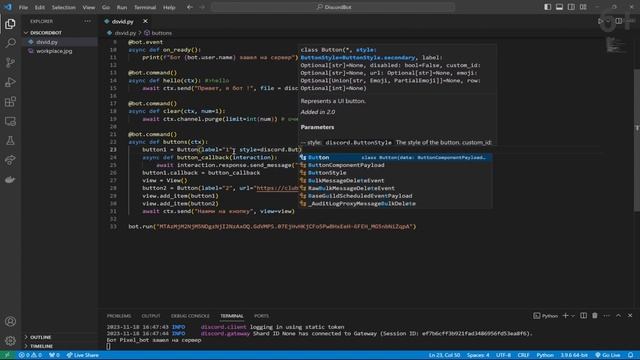Open the Search view in activity bar
The width and height of the screenshot is (640, 360).
[10, 43]
